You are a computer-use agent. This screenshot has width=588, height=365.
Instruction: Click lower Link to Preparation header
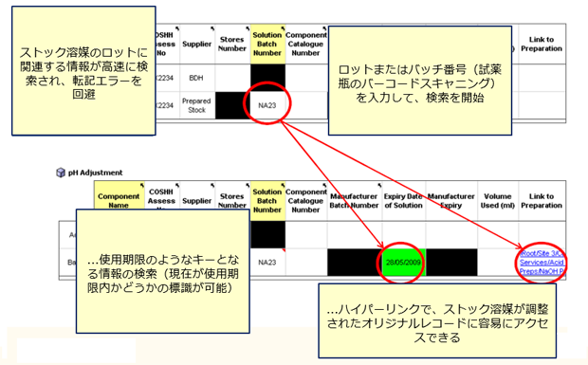click(x=542, y=200)
